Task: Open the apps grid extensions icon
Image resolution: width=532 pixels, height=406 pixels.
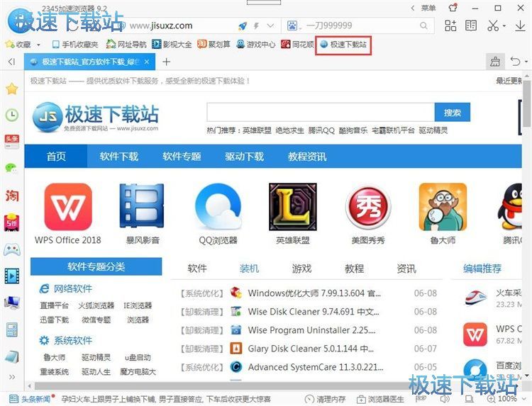Action: click(450, 26)
